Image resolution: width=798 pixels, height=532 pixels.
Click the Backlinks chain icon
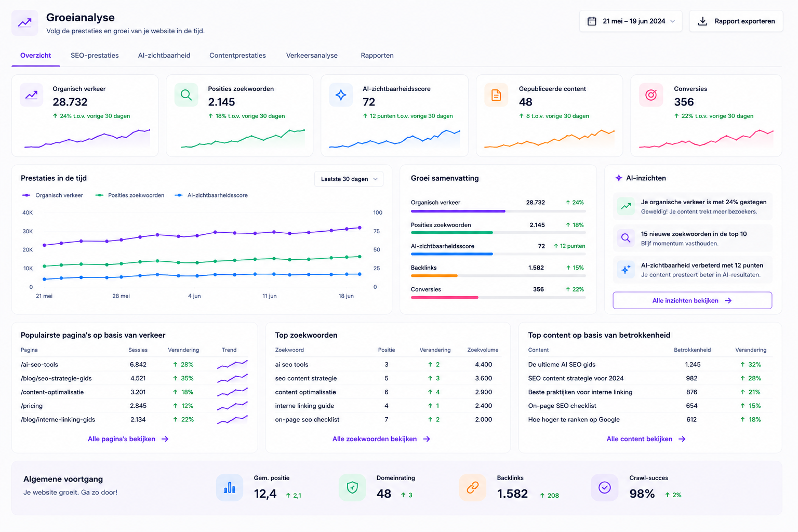tap(473, 487)
